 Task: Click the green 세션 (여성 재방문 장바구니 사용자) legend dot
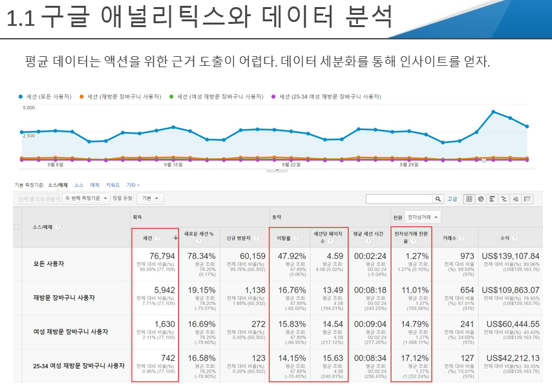coord(171,97)
